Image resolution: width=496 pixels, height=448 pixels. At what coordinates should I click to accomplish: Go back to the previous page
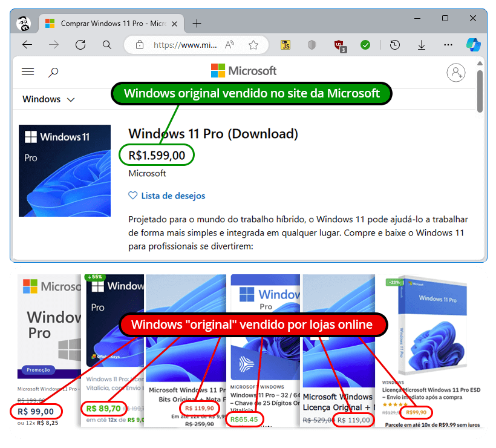pos(27,45)
